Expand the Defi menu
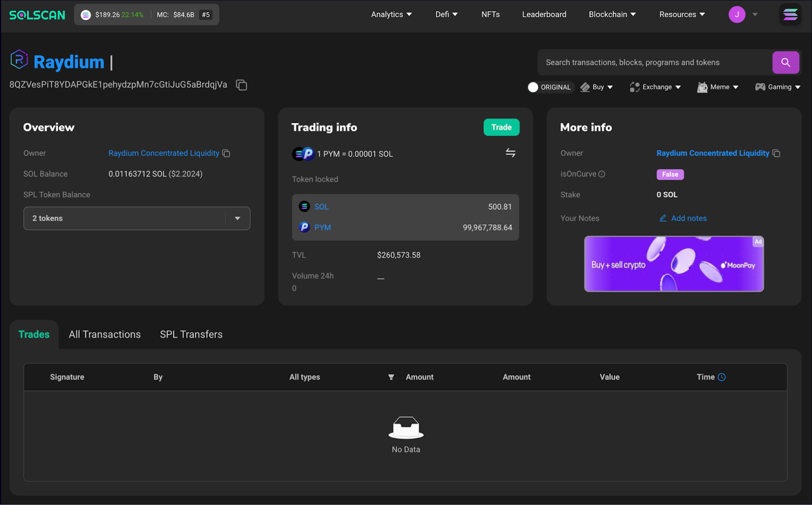812x505 pixels. pyautogui.click(x=447, y=15)
